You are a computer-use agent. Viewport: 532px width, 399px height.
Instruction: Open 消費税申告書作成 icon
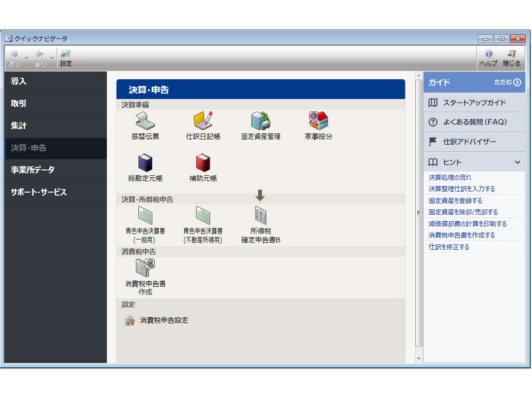point(145,277)
